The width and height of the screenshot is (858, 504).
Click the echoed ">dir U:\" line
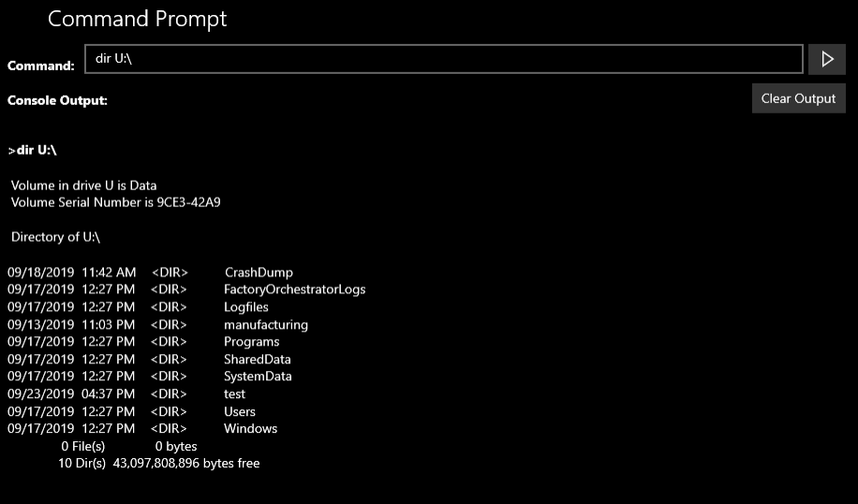(33, 150)
